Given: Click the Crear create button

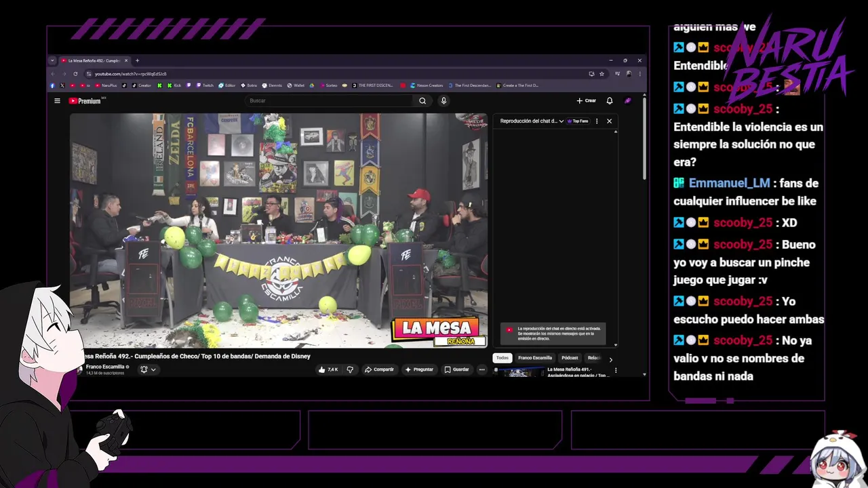Looking at the screenshot, I should click(587, 101).
